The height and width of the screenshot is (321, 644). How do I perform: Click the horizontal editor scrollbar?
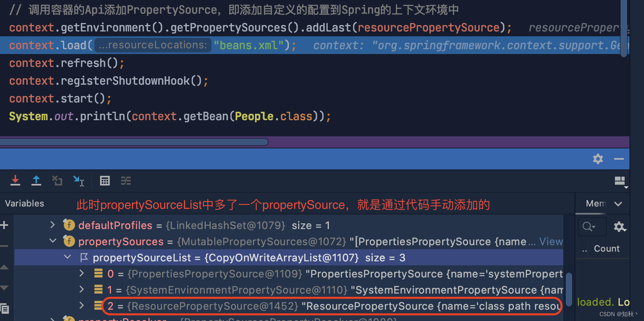pyautogui.click(x=134, y=142)
